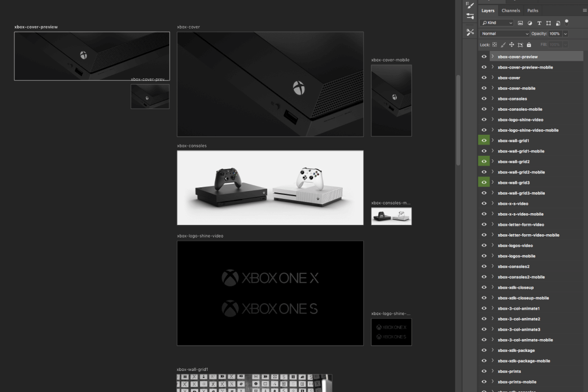Open the Opacity slider dropdown arrow

[x=565, y=34]
